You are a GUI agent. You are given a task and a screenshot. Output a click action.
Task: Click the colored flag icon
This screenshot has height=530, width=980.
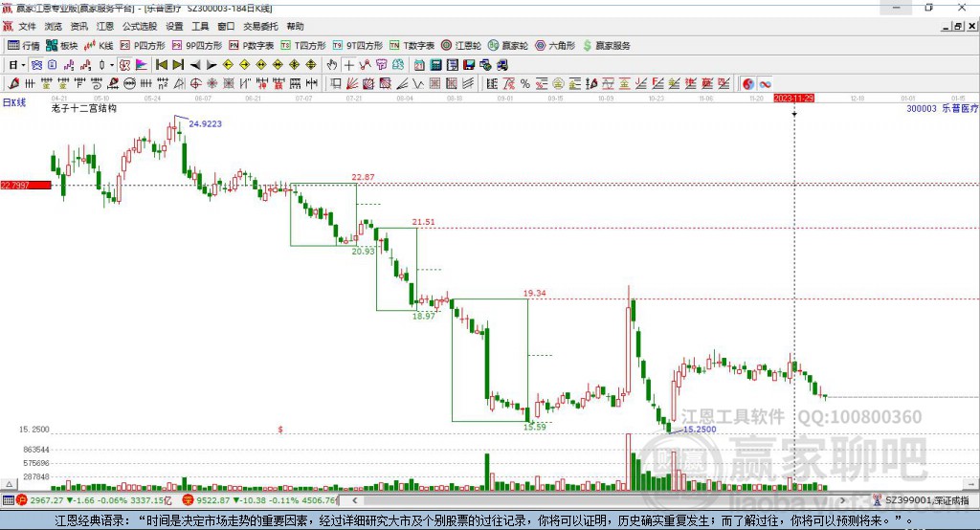pyautogui.click(x=142, y=65)
